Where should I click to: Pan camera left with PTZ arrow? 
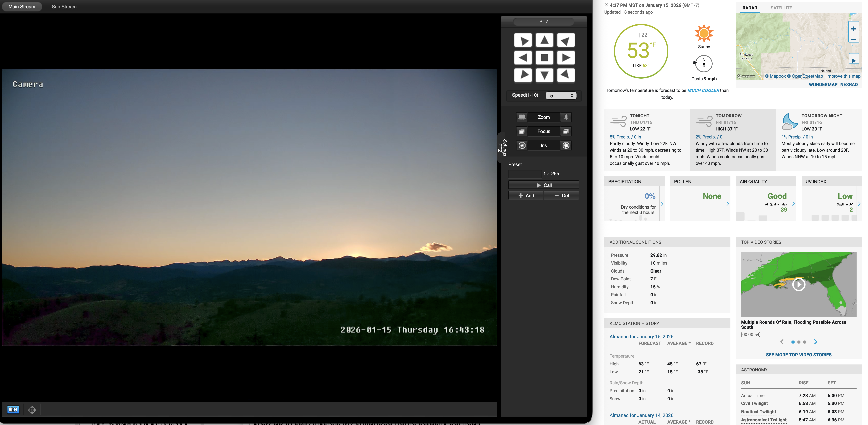[x=523, y=58]
